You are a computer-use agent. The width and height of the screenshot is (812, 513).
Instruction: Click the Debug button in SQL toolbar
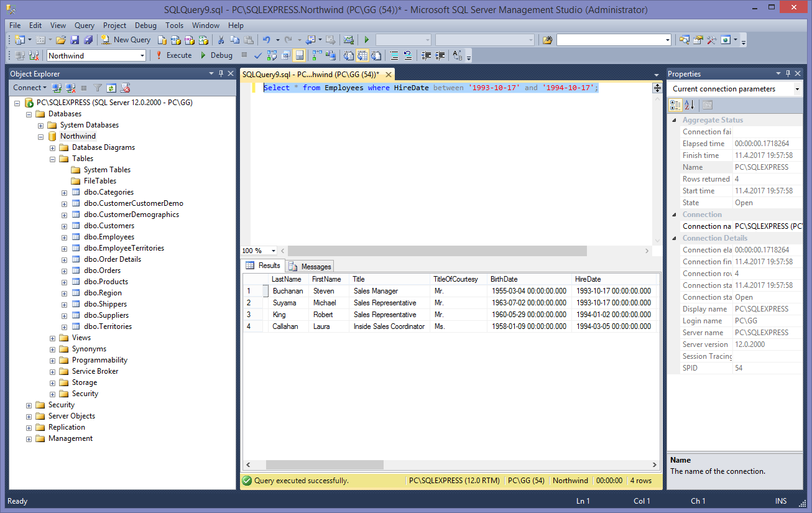pos(217,55)
